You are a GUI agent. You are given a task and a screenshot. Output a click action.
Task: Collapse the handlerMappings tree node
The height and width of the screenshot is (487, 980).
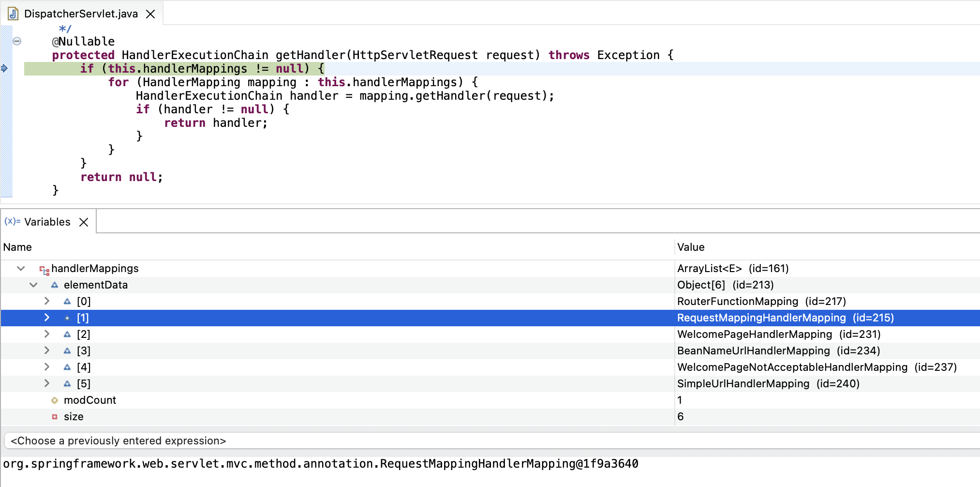(x=21, y=268)
